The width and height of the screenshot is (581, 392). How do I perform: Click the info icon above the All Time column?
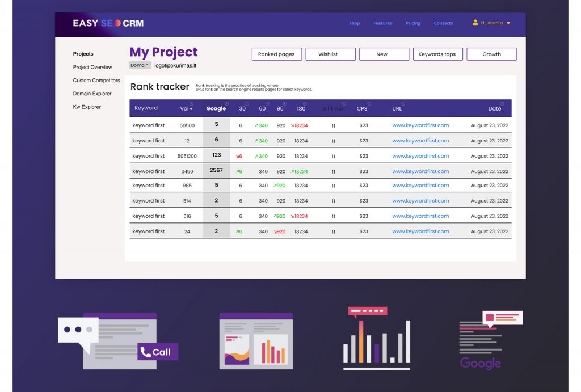(x=344, y=104)
